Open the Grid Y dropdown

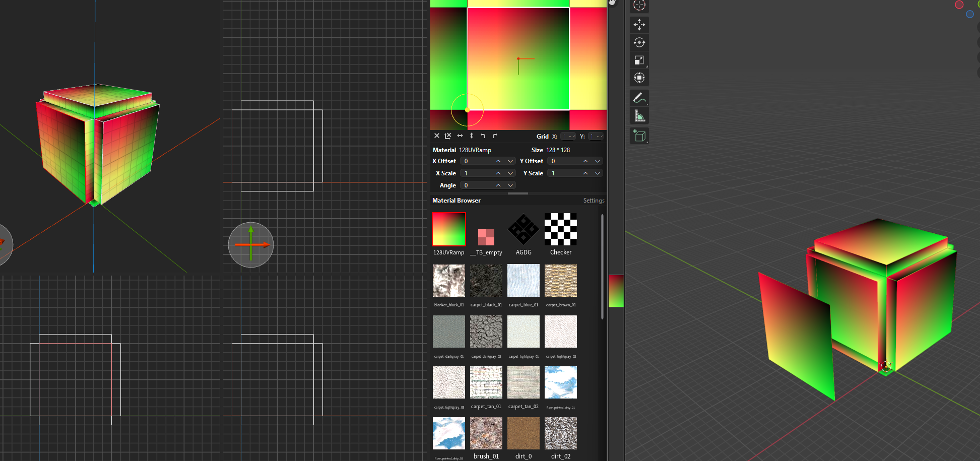596,137
